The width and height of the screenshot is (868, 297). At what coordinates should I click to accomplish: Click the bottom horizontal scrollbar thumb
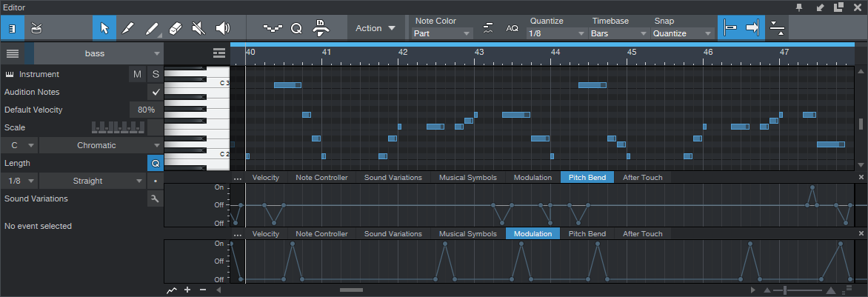tap(351, 290)
